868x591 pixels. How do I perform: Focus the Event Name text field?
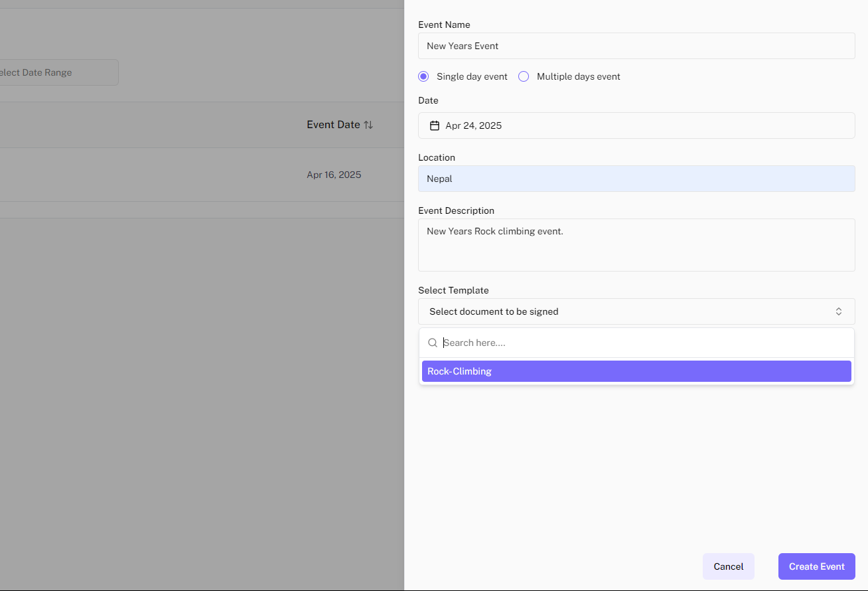coord(636,46)
